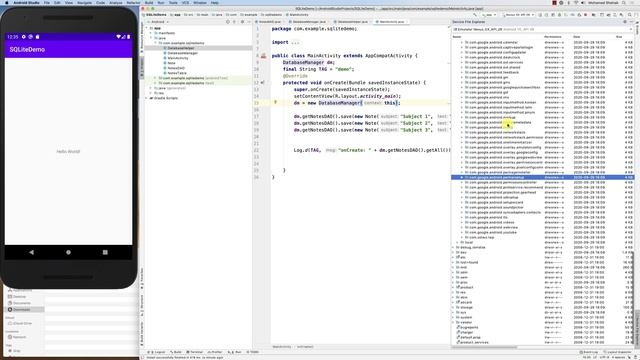The image size is (640, 360).
Task: Switch to the DatabaseHelper.java editor tab
Action: coord(353,22)
